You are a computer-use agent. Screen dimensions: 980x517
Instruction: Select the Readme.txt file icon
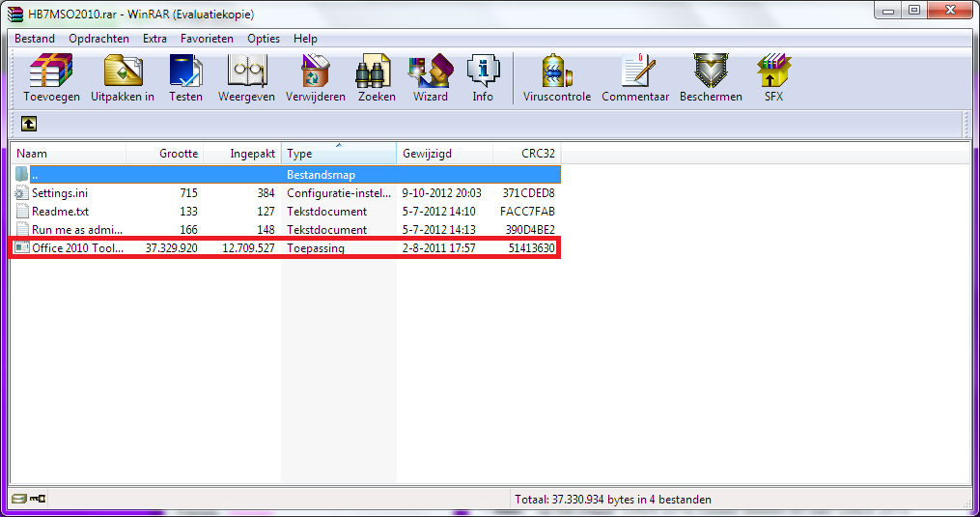point(22,211)
